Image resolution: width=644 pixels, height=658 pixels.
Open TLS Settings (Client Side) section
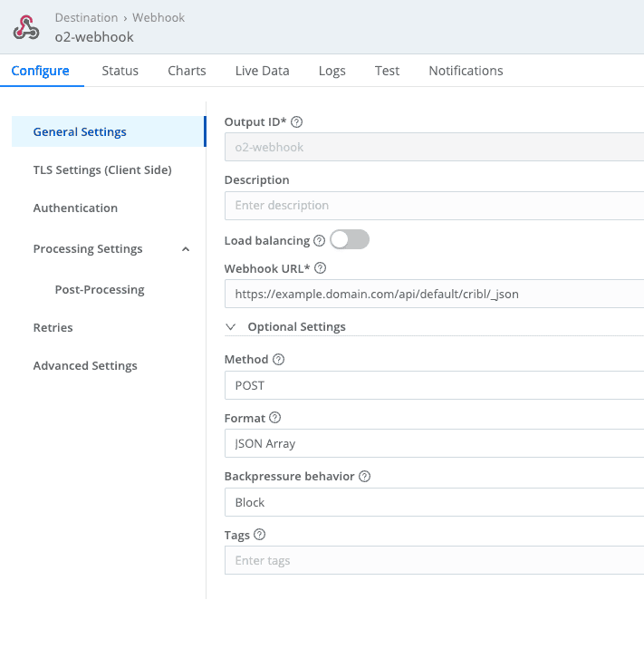pos(102,169)
